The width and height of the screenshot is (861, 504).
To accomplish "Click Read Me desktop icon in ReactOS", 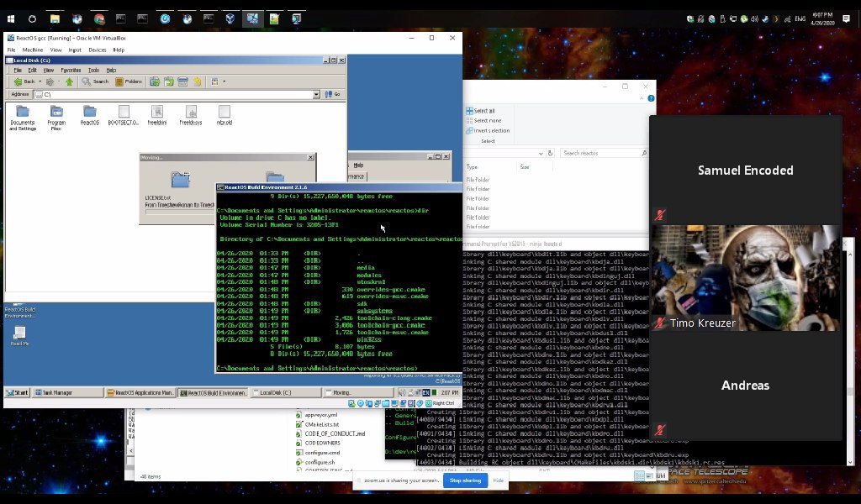I will click(x=19, y=336).
